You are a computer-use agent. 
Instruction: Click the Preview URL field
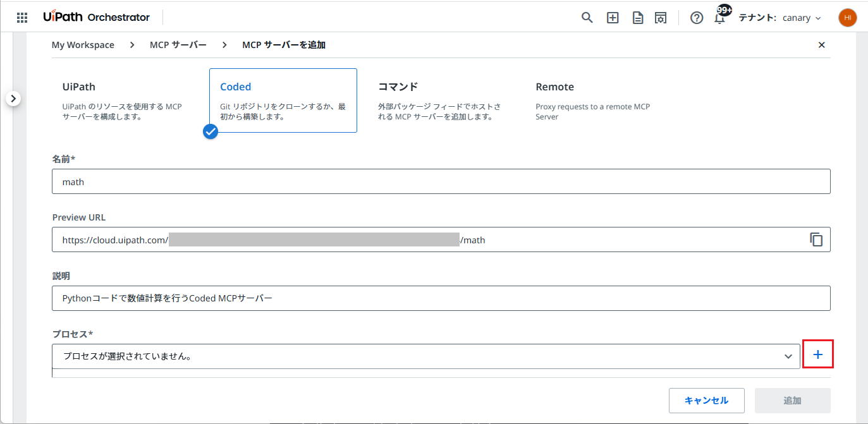441,239
